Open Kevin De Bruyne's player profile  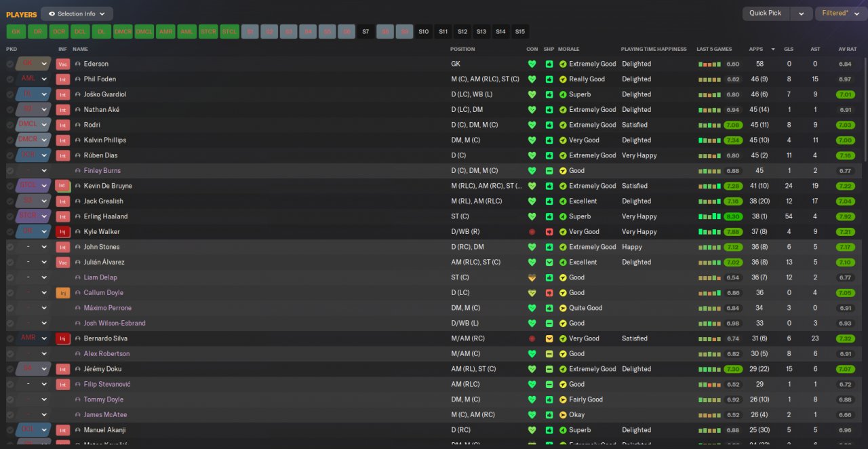[x=108, y=186]
